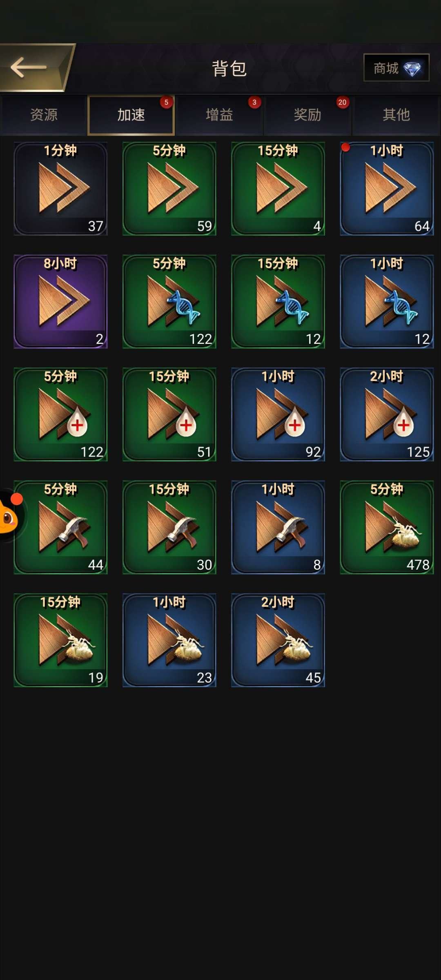Switch to the 资源 tab
This screenshot has width=441, height=980.
44,115
